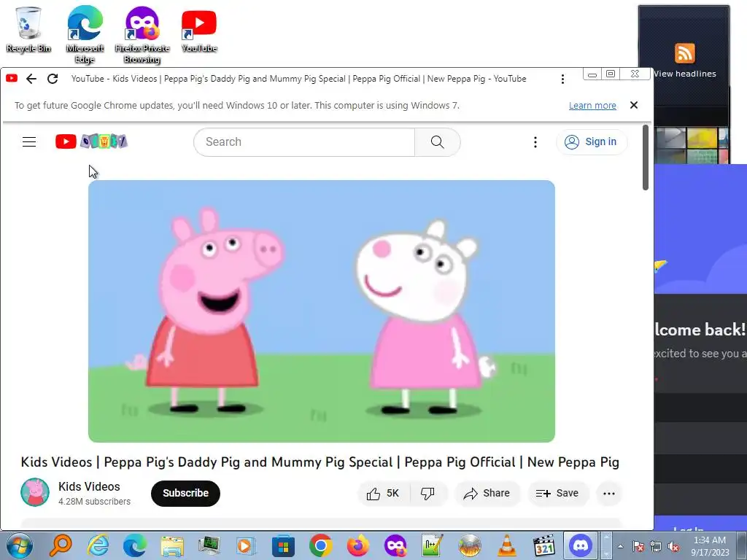This screenshot has height=560, width=747.
Task: Click the muted volume tray icon
Action: (673, 546)
